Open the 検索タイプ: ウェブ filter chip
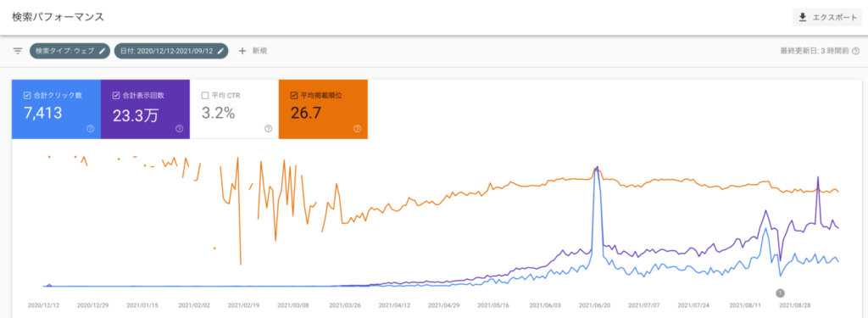The height and width of the screenshot is (318, 868). click(x=70, y=51)
